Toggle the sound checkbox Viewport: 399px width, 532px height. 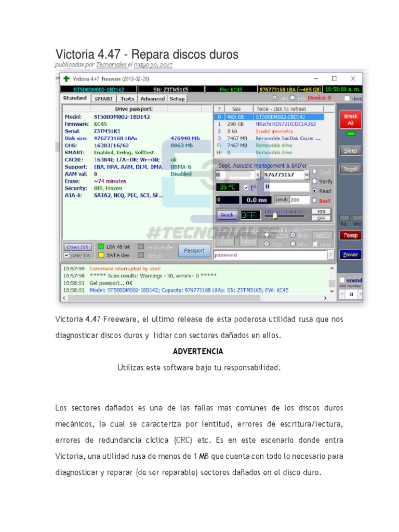click(x=342, y=280)
